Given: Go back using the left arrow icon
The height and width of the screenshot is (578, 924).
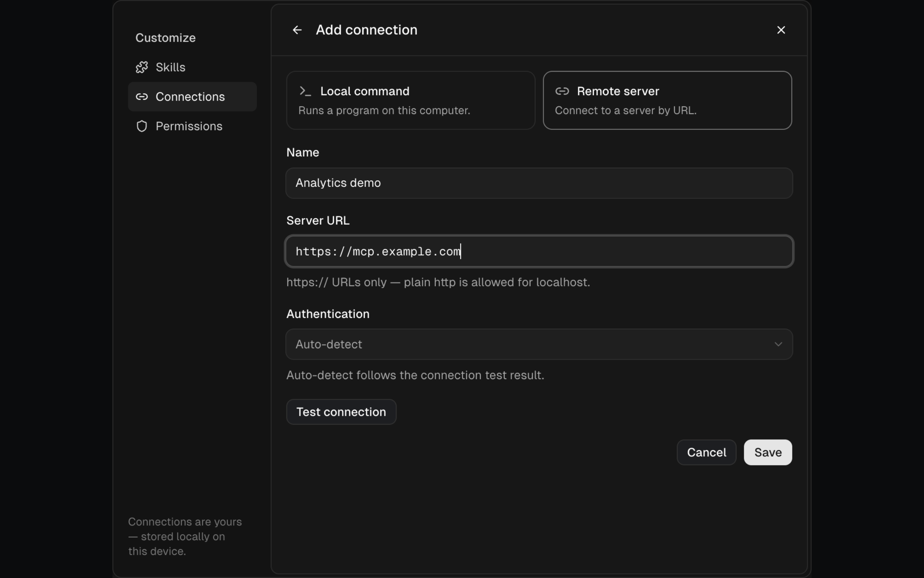Looking at the screenshot, I should pos(297,30).
